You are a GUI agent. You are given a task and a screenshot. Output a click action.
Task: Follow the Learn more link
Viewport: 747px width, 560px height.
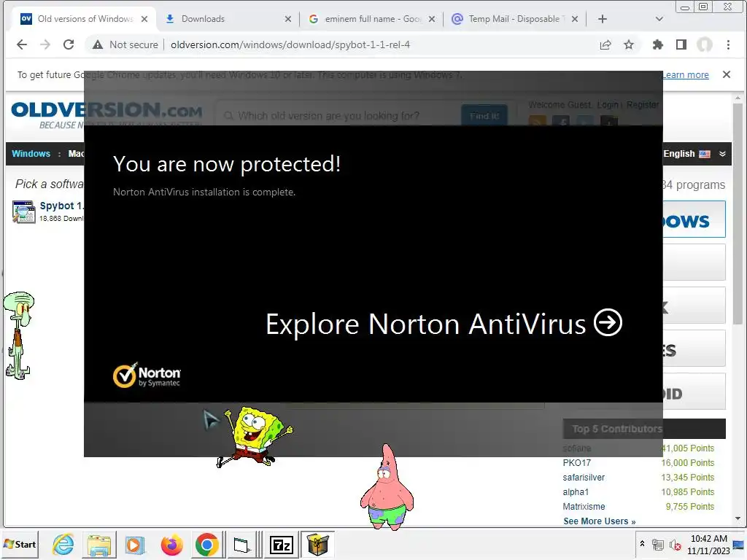(686, 75)
